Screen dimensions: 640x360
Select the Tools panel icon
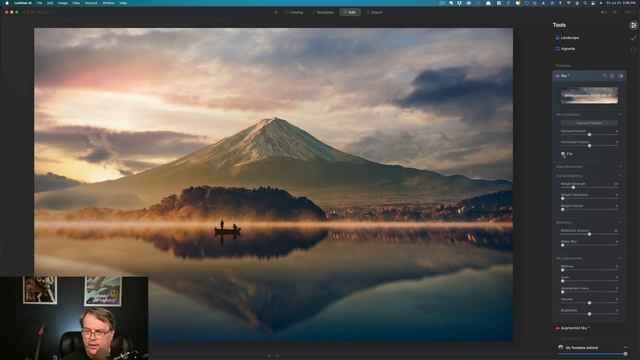pyautogui.click(x=633, y=25)
